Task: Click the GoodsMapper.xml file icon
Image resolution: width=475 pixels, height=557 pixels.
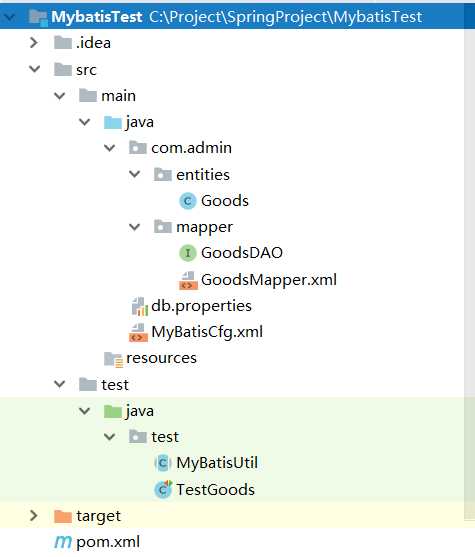Action: 188,280
